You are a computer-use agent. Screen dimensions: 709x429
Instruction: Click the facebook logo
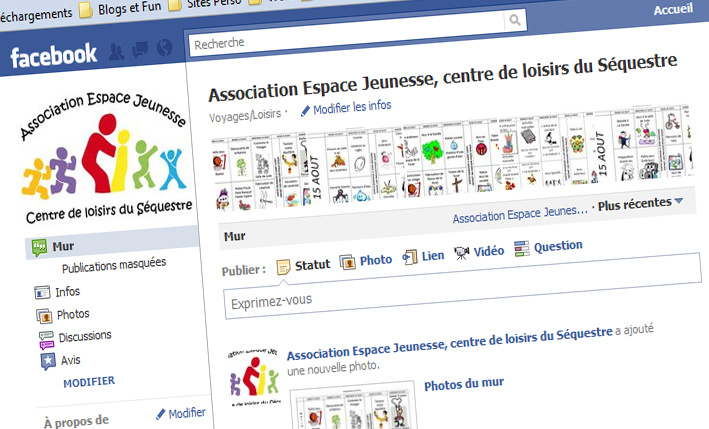click(x=54, y=56)
